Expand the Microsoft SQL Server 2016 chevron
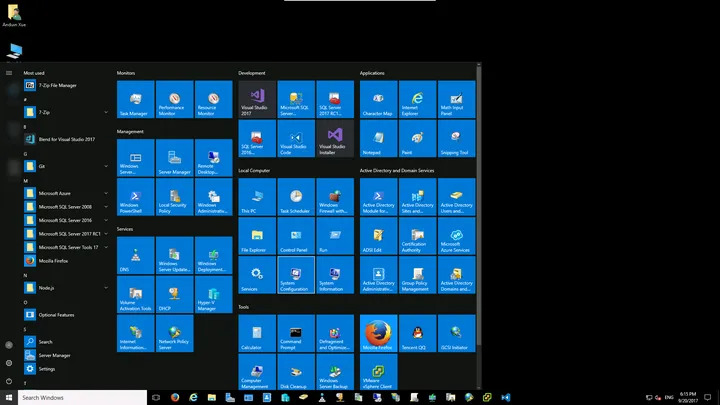 pyautogui.click(x=106, y=220)
